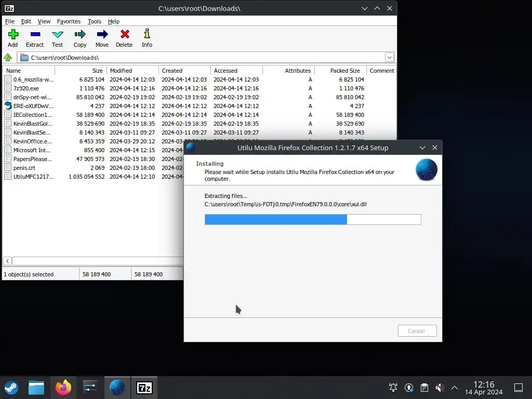
Task: Click file icon of 7z920.exe
Action: 8,88
